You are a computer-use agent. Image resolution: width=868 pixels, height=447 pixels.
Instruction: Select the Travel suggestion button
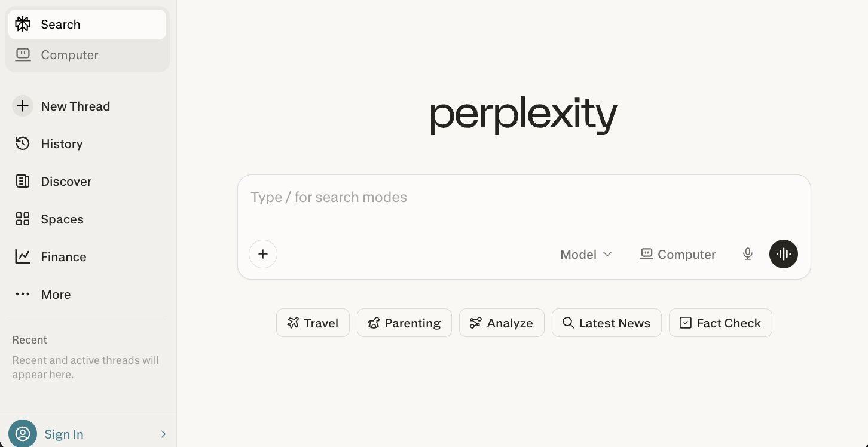point(313,323)
